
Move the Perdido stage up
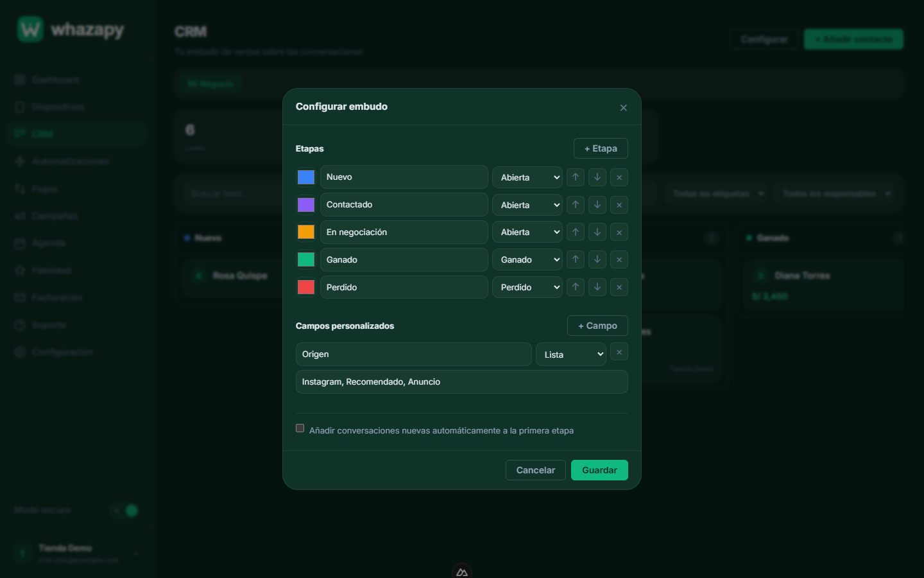[x=576, y=287]
